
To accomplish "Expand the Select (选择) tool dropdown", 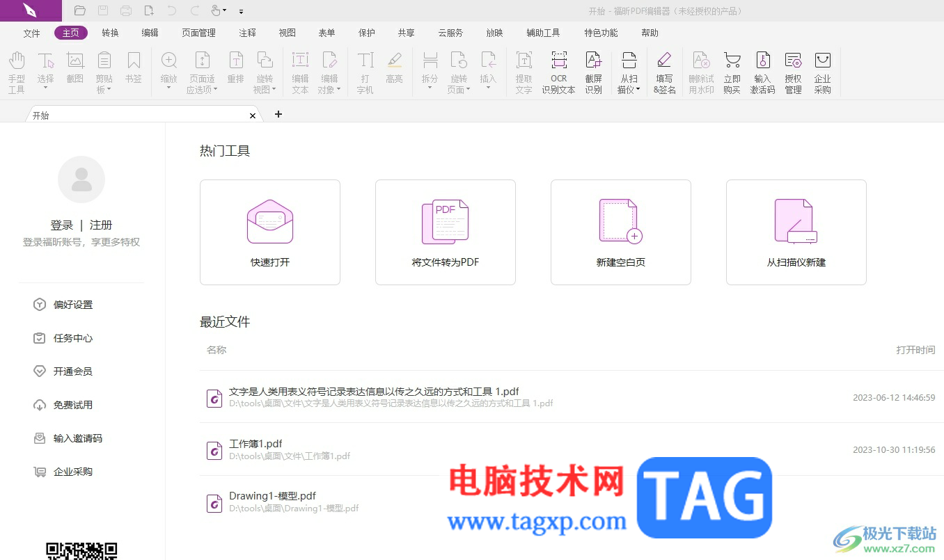I will pyautogui.click(x=46, y=88).
